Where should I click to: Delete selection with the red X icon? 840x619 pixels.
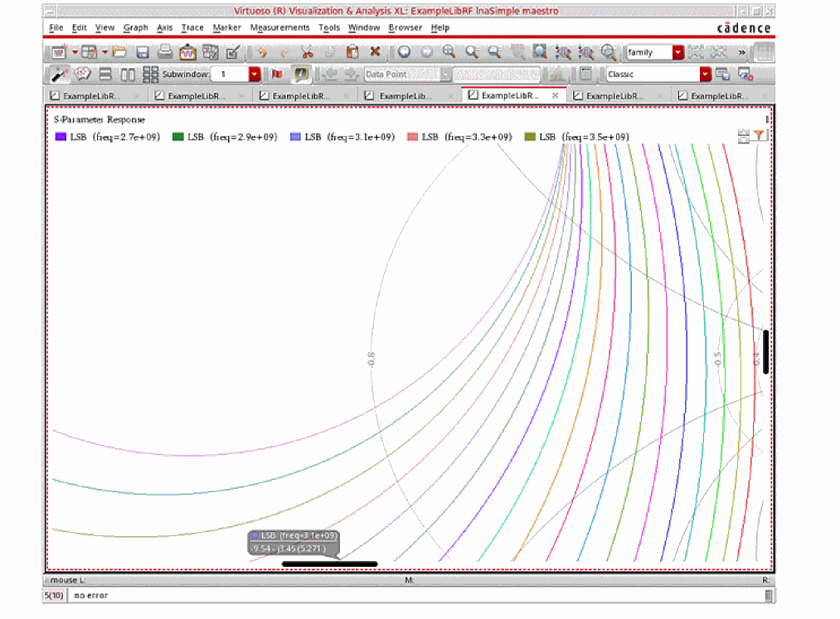click(375, 52)
